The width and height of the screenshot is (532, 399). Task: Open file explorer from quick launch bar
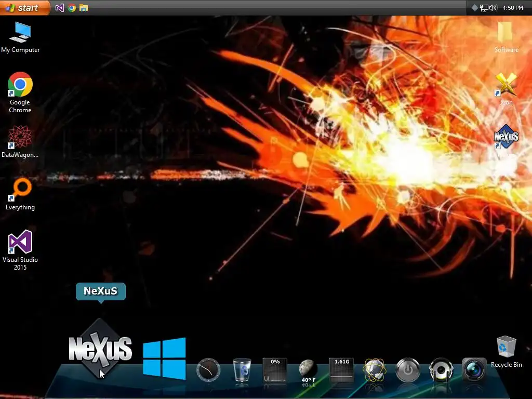(84, 7)
